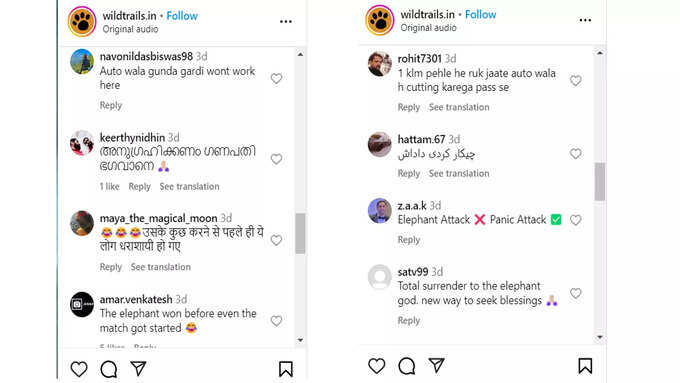Reply to rohit7301's comment

[x=409, y=107]
